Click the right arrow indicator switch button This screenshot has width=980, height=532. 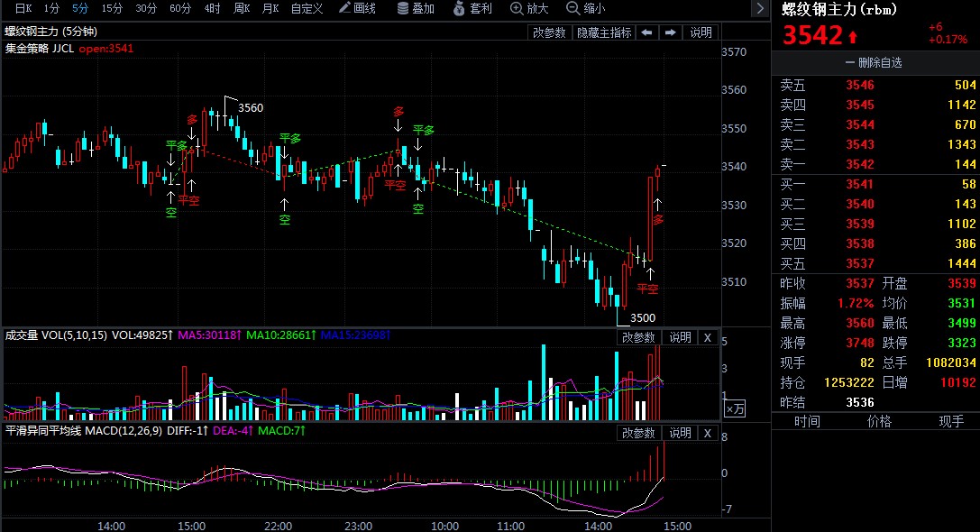pyautogui.click(x=670, y=32)
